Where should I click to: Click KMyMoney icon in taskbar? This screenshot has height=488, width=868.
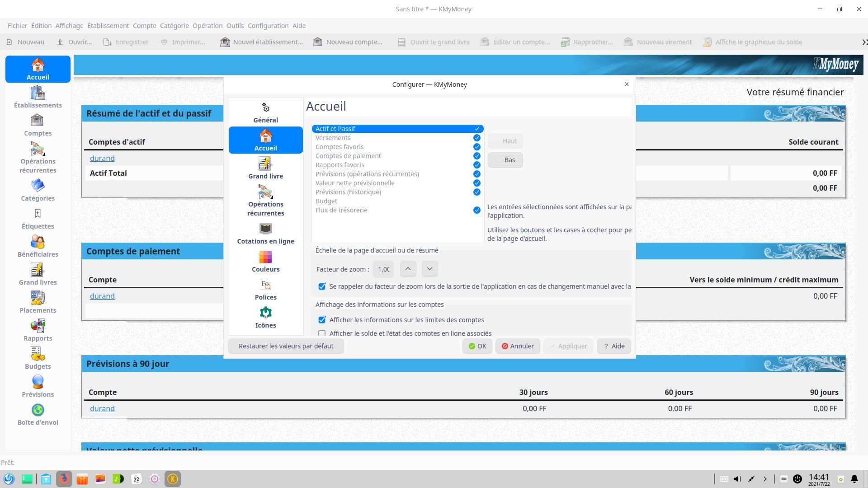tap(173, 479)
